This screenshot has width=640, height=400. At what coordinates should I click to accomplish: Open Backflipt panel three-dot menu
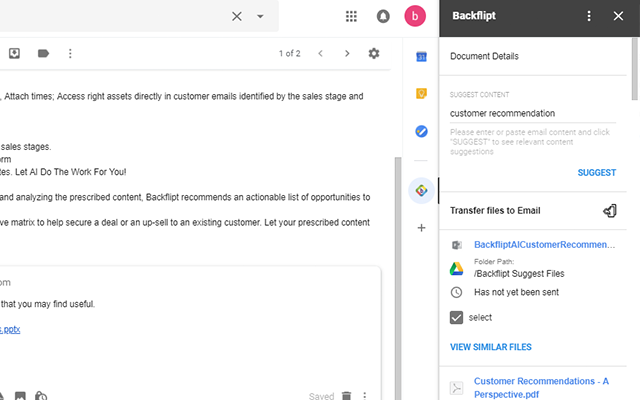coord(589,16)
